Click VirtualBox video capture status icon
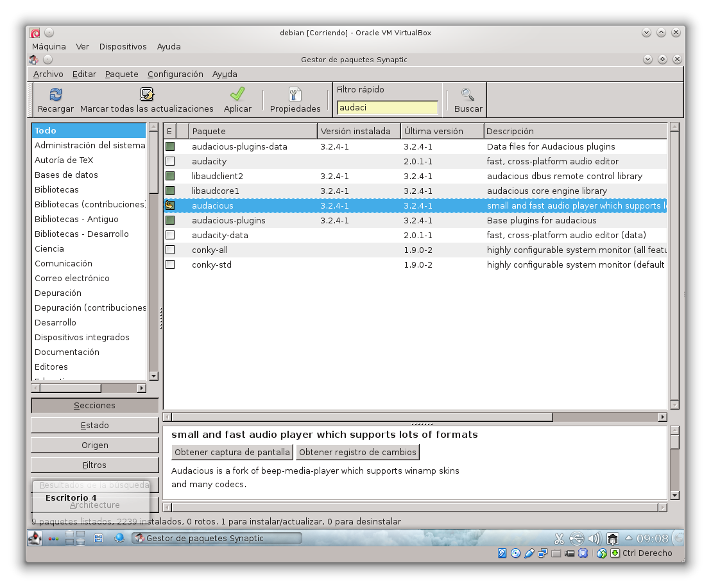Viewport: 711px width, 588px height. click(x=570, y=553)
